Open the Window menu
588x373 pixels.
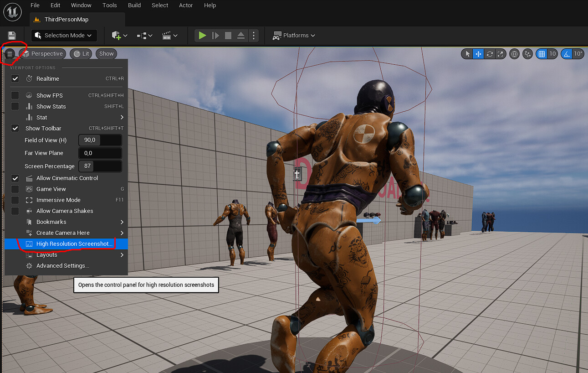tap(81, 5)
